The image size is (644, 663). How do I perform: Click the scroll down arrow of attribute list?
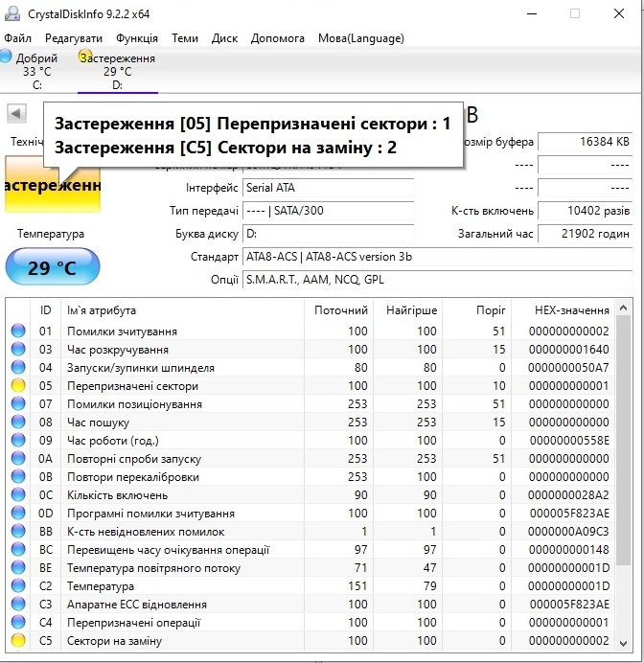pyautogui.click(x=623, y=643)
